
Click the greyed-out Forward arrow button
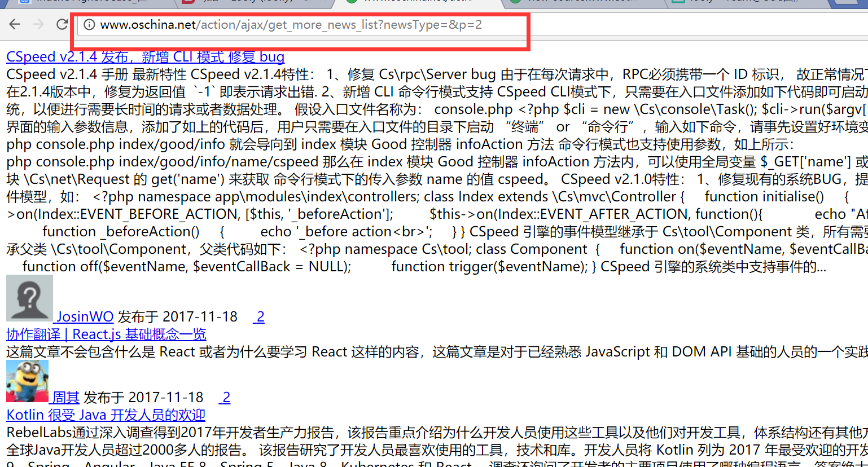[38, 24]
